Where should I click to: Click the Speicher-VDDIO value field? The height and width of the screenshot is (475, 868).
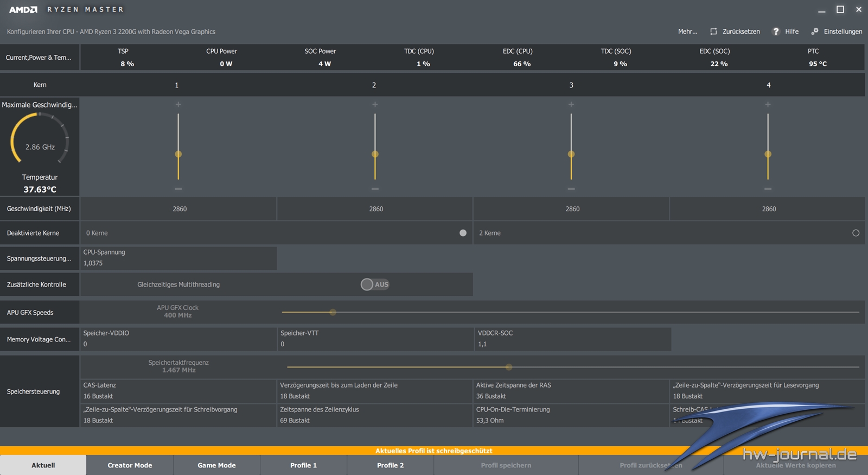click(x=178, y=339)
